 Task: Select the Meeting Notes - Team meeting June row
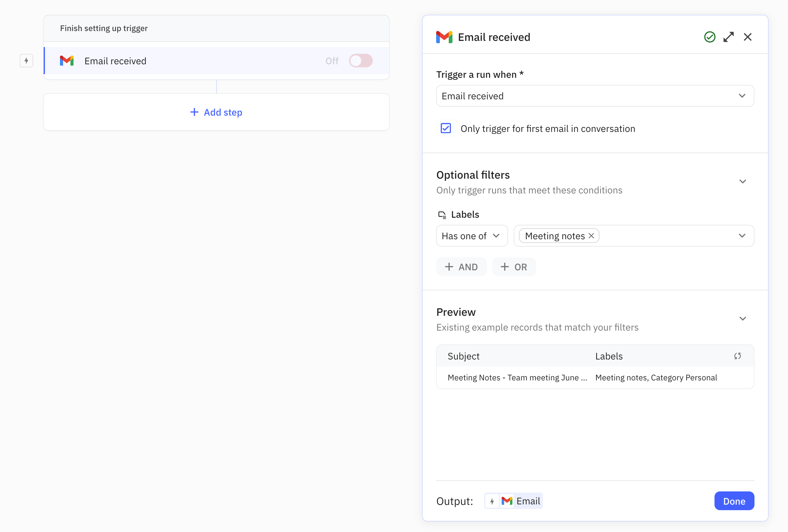coord(595,378)
